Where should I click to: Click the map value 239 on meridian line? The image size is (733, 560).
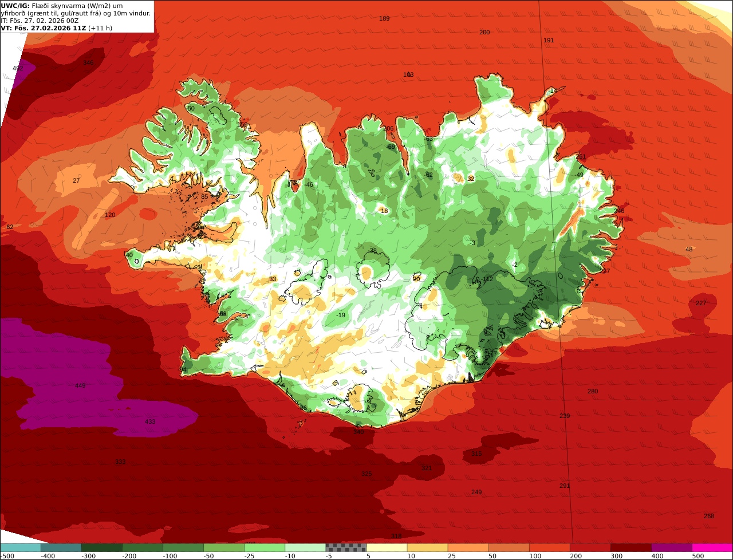pyautogui.click(x=565, y=416)
